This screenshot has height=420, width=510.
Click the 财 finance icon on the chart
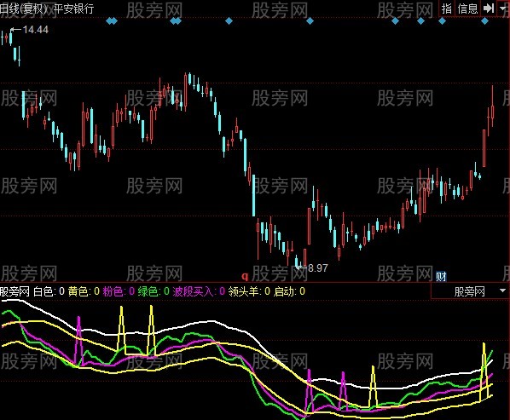[441, 276]
